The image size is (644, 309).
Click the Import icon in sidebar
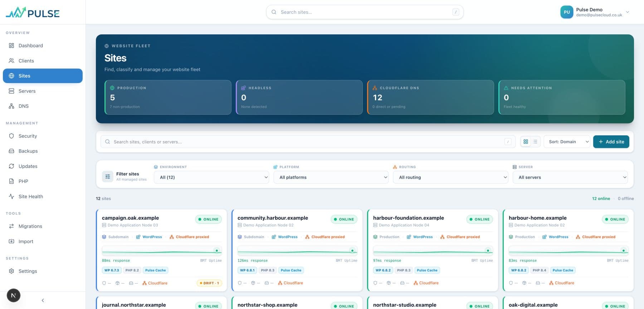11,241
